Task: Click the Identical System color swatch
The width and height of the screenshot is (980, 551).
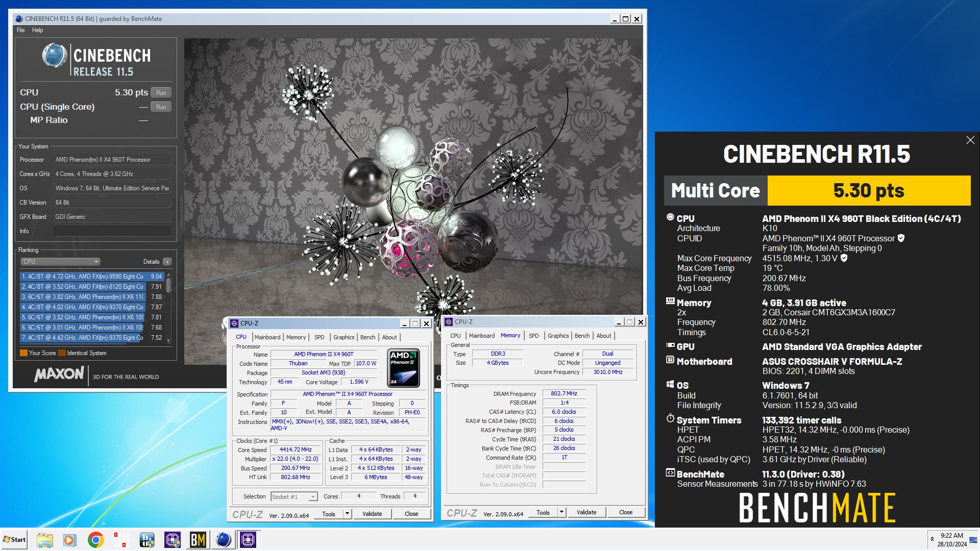Action: [62, 353]
